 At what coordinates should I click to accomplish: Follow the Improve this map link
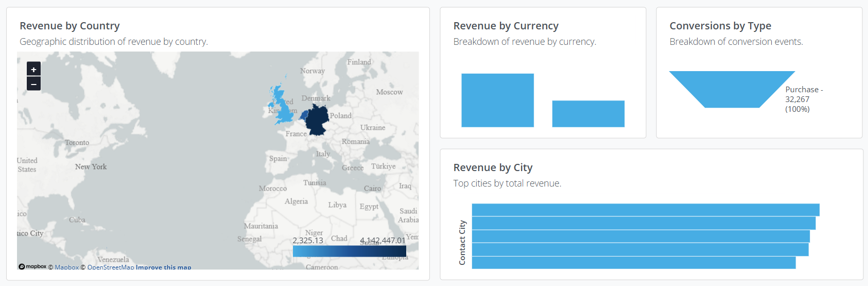[163, 267]
